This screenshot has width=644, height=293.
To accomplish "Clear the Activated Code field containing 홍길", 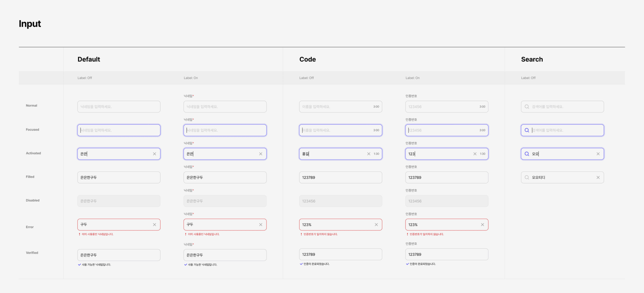I will (x=369, y=154).
